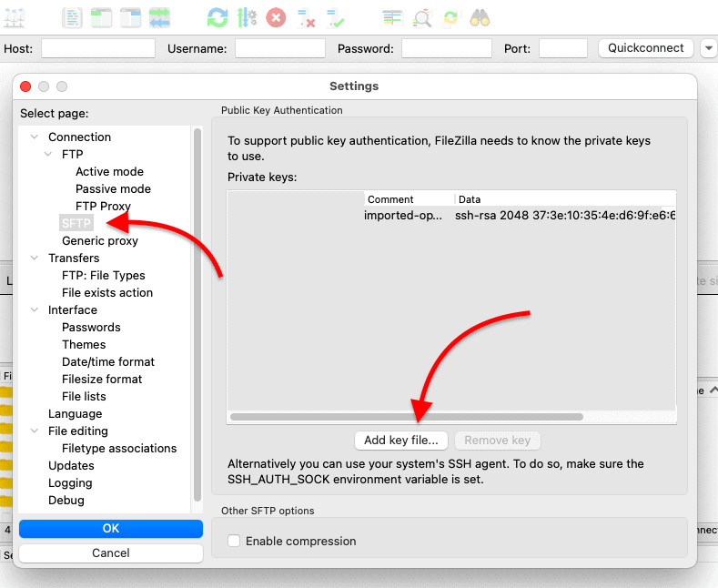Open the Language settings page

click(76, 414)
